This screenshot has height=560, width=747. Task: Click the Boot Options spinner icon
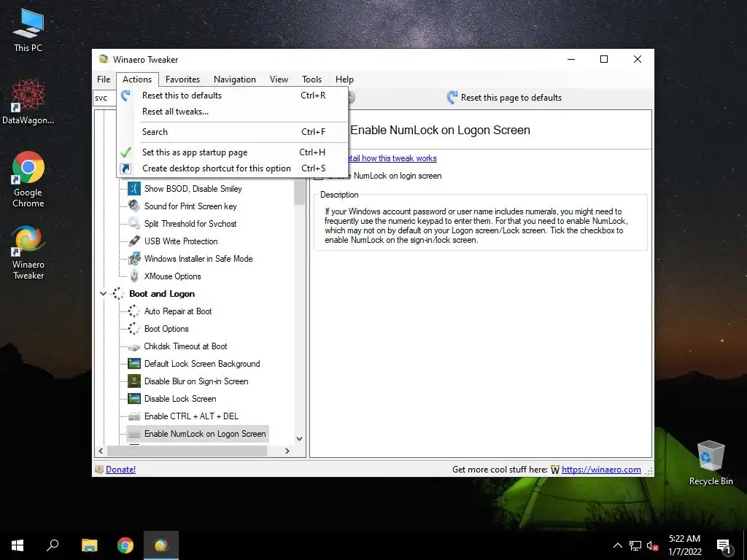coord(134,329)
